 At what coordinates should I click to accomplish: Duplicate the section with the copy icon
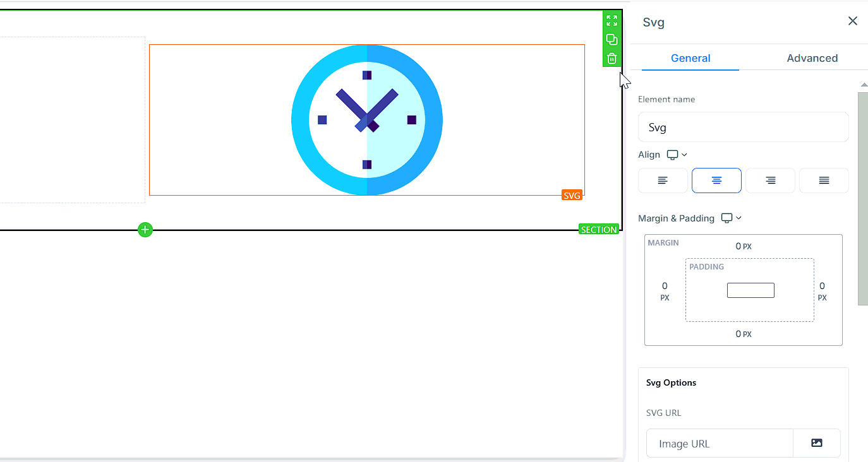[612, 39]
